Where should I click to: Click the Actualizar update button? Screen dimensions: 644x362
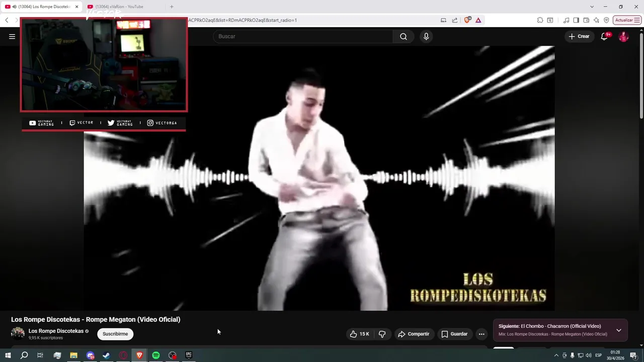[x=624, y=20]
